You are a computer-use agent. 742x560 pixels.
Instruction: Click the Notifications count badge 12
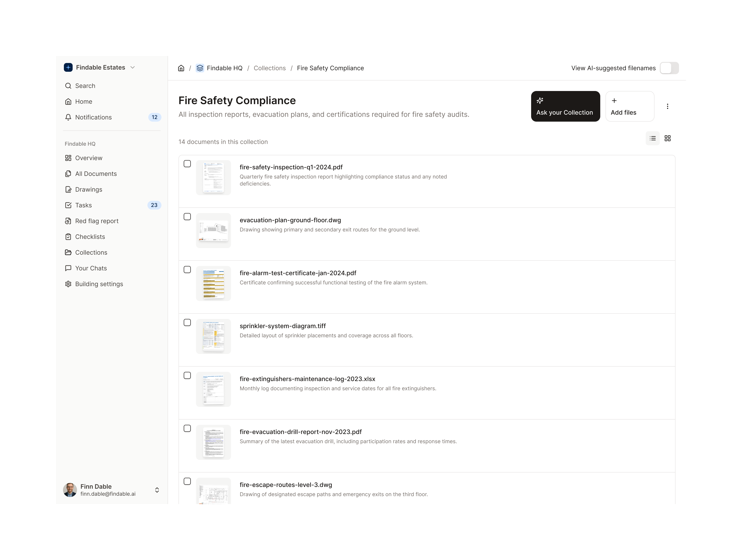[x=155, y=117]
